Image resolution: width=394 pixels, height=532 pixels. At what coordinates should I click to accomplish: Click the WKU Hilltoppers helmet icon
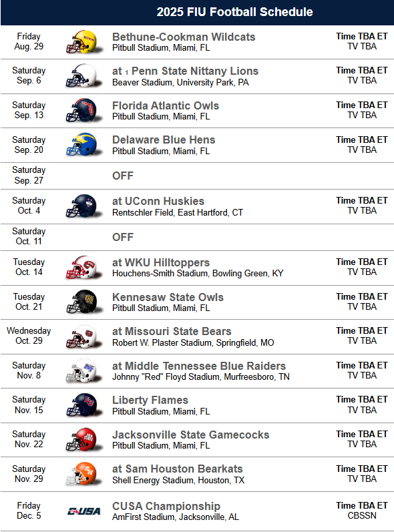[x=83, y=268]
